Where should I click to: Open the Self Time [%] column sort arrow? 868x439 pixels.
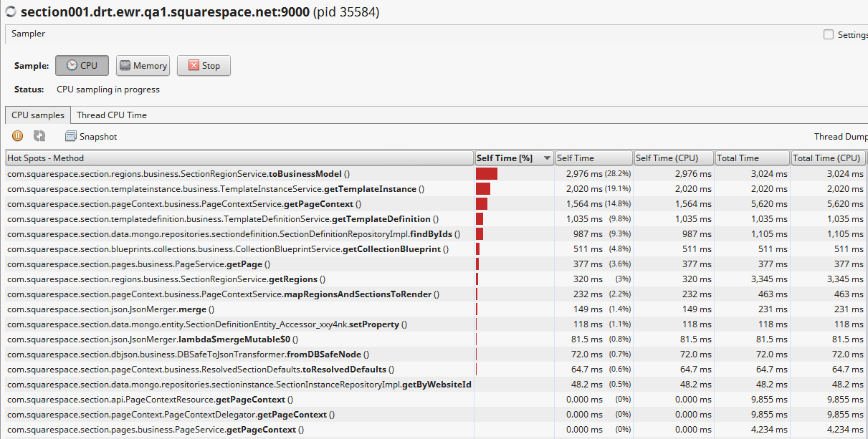point(548,158)
